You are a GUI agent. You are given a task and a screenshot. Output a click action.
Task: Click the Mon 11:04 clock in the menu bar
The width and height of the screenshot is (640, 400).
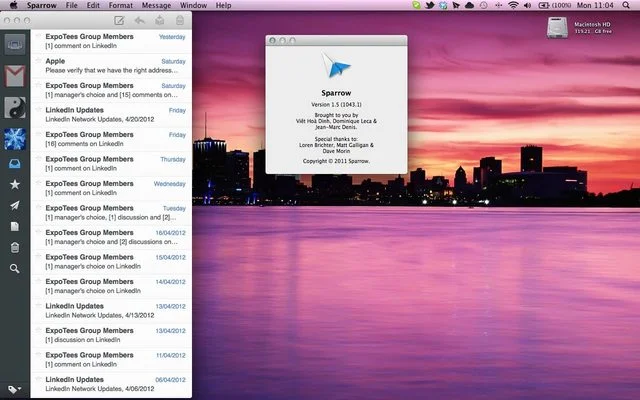coord(595,5)
